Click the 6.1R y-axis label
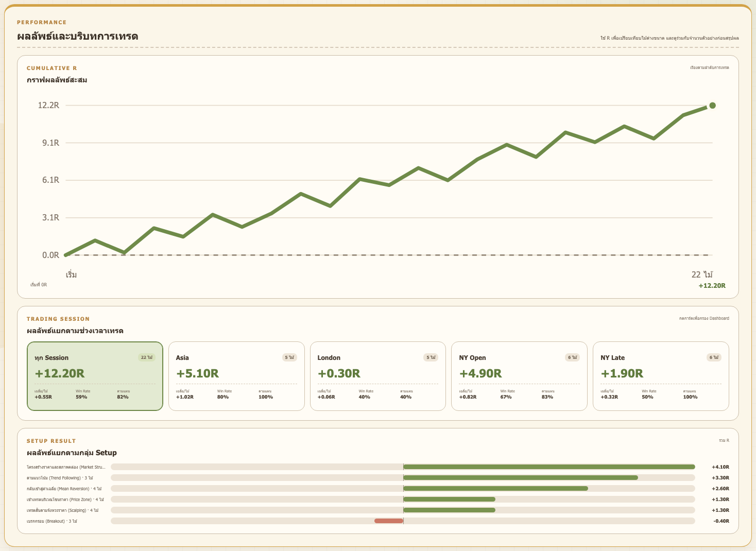Viewport: 756px width, 551px height. pyautogui.click(x=50, y=180)
